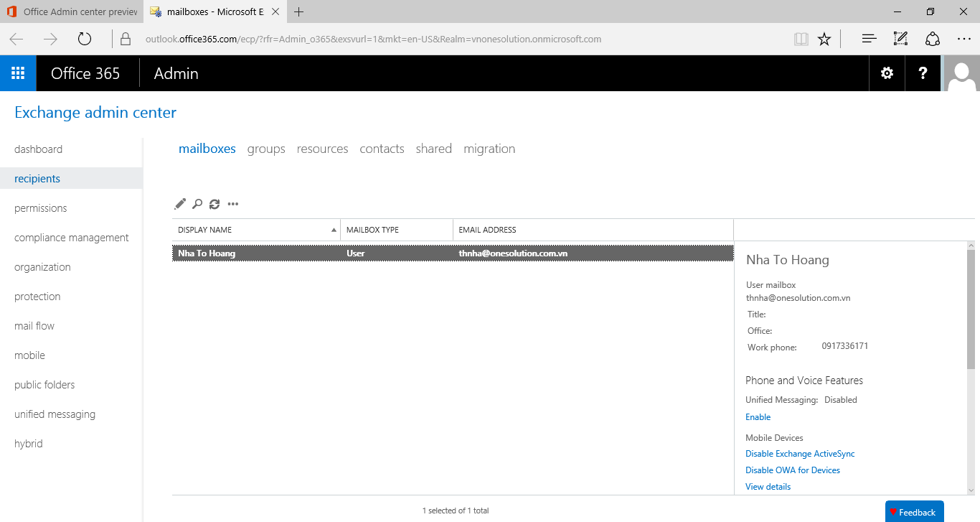Image resolution: width=980 pixels, height=522 pixels.
Task: Click the pencil edit mailbox icon
Action: tap(180, 204)
